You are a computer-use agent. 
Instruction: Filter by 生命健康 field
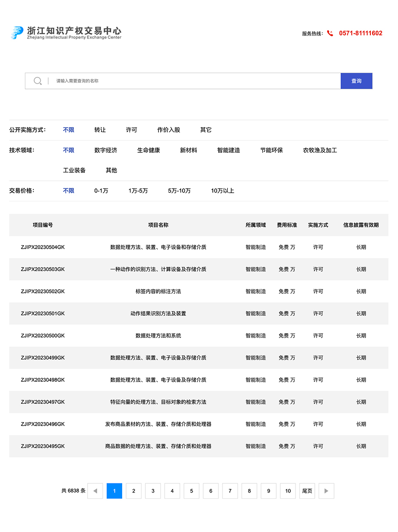(x=148, y=150)
